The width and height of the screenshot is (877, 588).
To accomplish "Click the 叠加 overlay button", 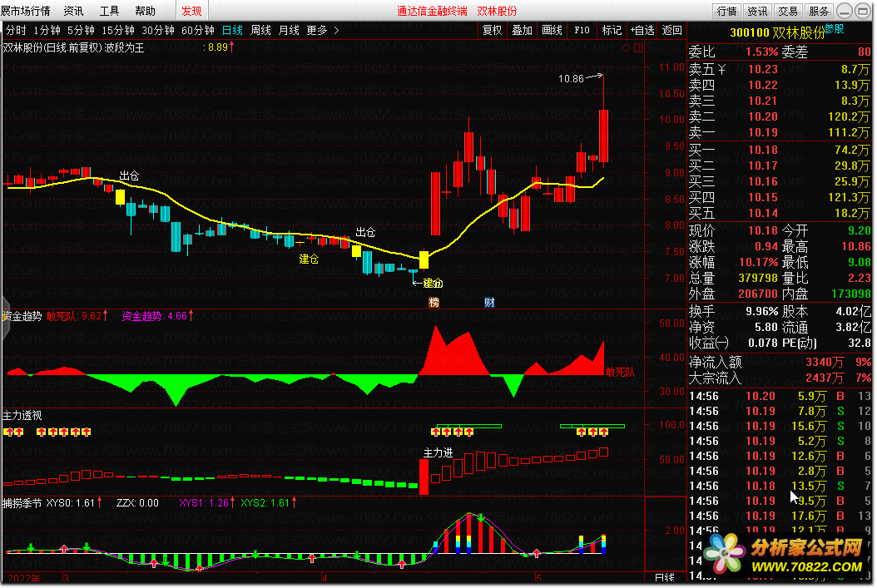I will point(523,30).
